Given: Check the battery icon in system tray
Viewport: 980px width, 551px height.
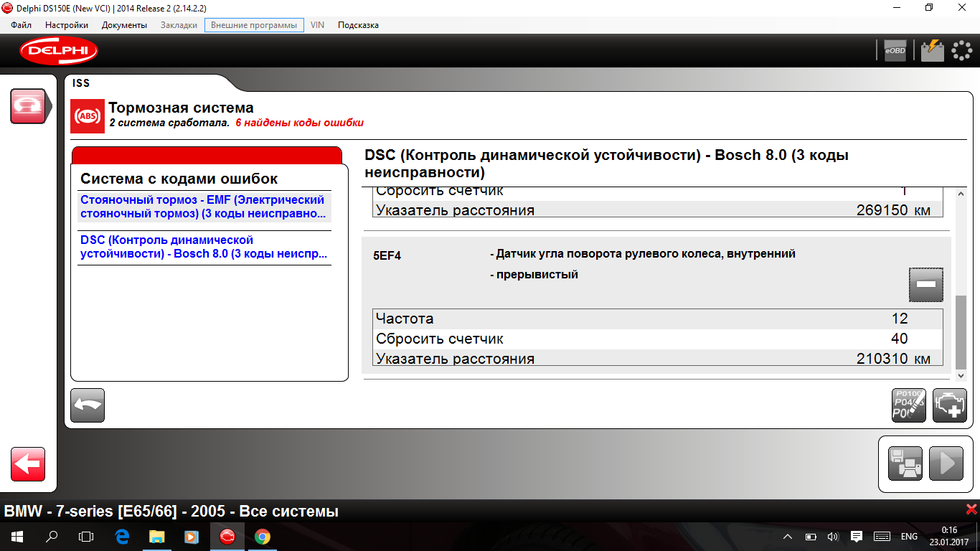Looking at the screenshot, I should click(x=811, y=537).
